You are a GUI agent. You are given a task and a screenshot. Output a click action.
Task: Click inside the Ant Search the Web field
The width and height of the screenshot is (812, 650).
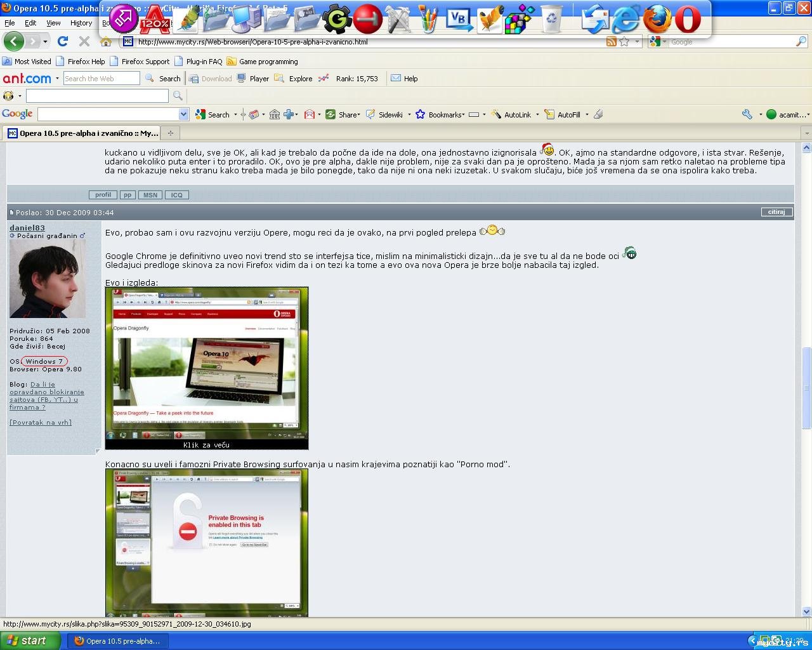click(x=101, y=79)
